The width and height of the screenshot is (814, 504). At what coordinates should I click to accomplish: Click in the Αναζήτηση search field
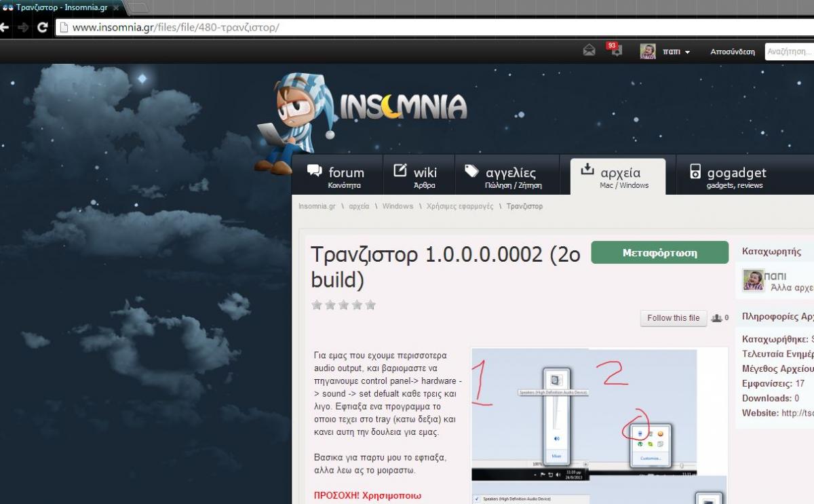790,52
